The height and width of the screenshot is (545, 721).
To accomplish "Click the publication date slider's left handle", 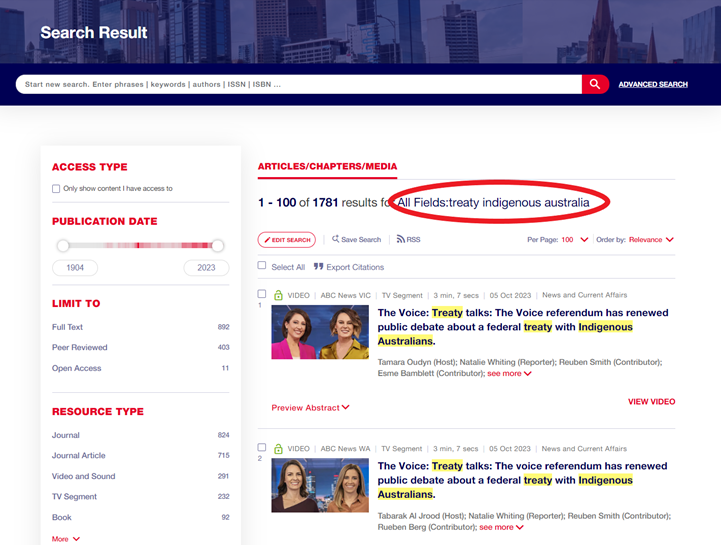I will 63,245.
